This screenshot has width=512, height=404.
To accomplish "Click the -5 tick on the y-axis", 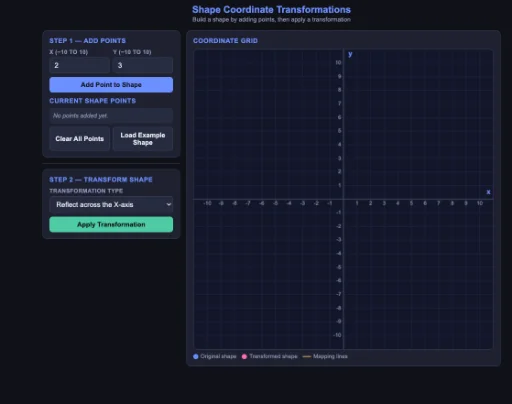I will [338, 267].
